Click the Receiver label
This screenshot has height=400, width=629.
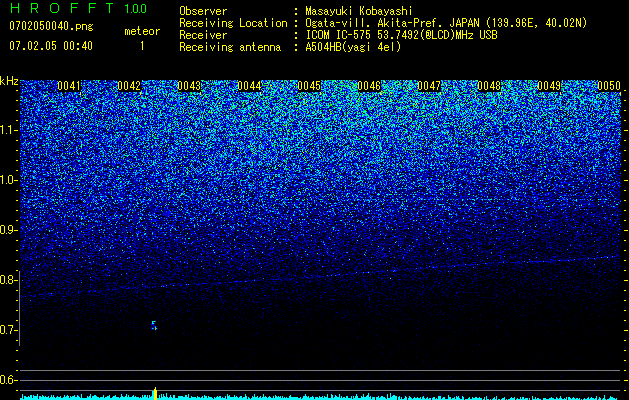[x=203, y=36]
